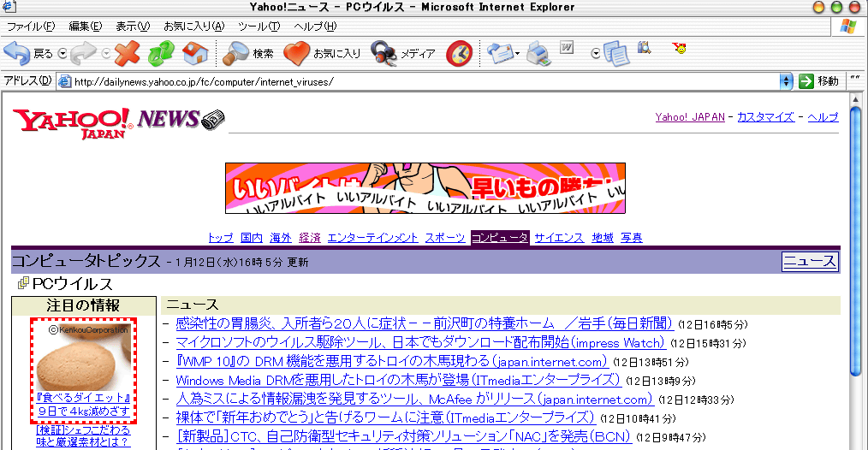Open the 『WMP 10』の DRM headline
This screenshot has height=450, width=868.
coord(392,361)
